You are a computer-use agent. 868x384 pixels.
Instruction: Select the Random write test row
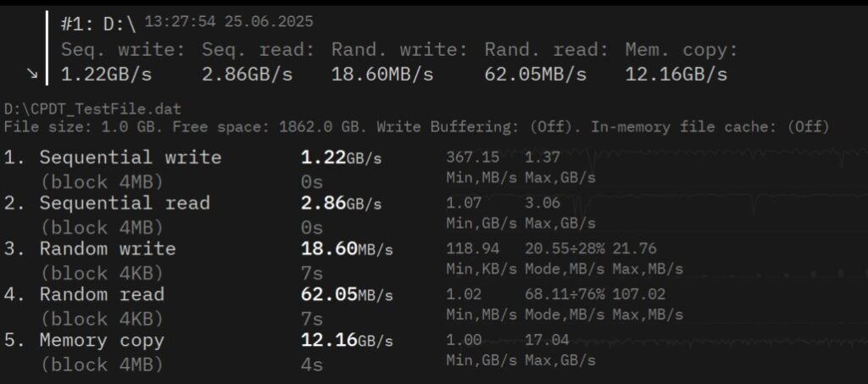[108, 249]
